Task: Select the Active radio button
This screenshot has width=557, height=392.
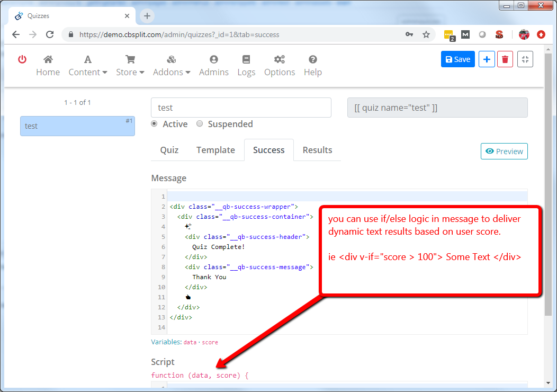Action: click(x=155, y=124)
